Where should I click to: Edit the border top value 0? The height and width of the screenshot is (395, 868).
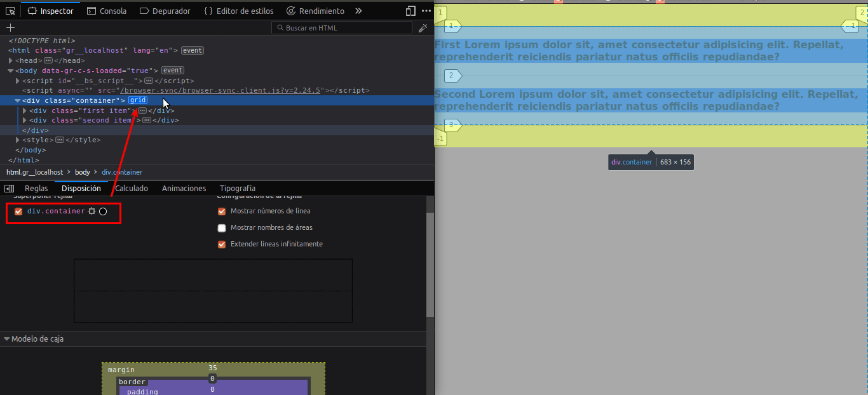tap(212, 378)
